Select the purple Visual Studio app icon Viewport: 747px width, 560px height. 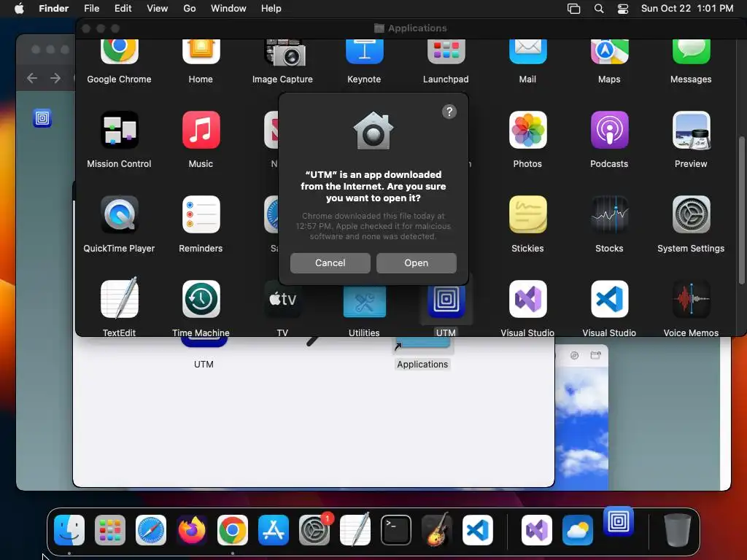[528, 298]
